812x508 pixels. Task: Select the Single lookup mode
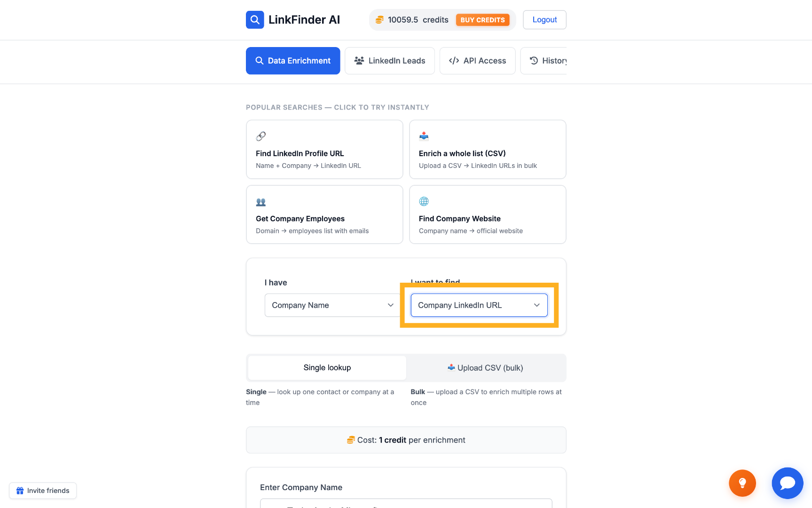tap(327, 368)
